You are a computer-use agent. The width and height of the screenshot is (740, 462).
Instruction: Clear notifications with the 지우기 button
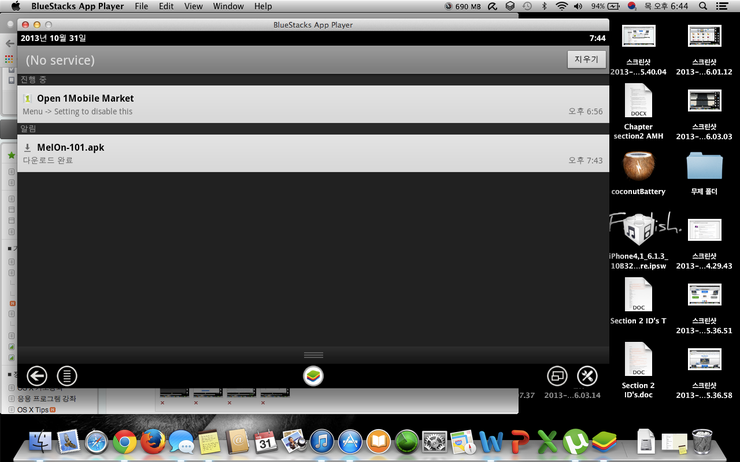coord(587,59)
